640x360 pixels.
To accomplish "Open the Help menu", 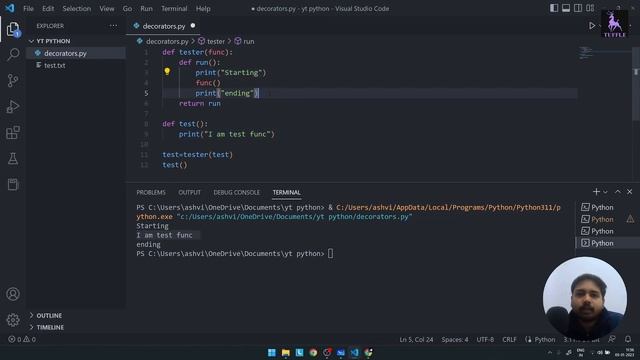I will click(x=203, y=8).
